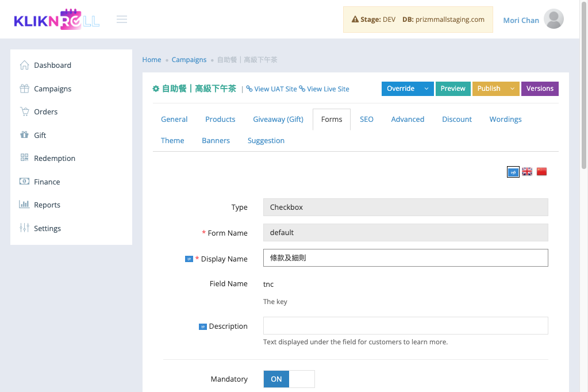Open the Wordings tab
Screen dimensions: 588x392
505,120
